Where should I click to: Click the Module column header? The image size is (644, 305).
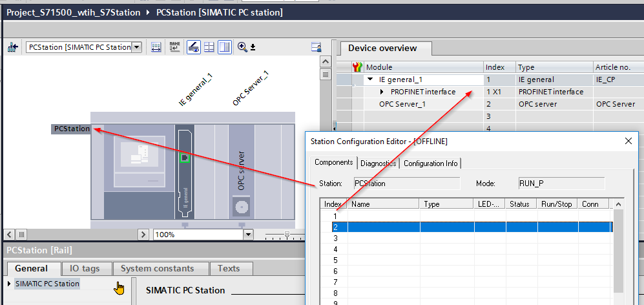coord(423,67)
